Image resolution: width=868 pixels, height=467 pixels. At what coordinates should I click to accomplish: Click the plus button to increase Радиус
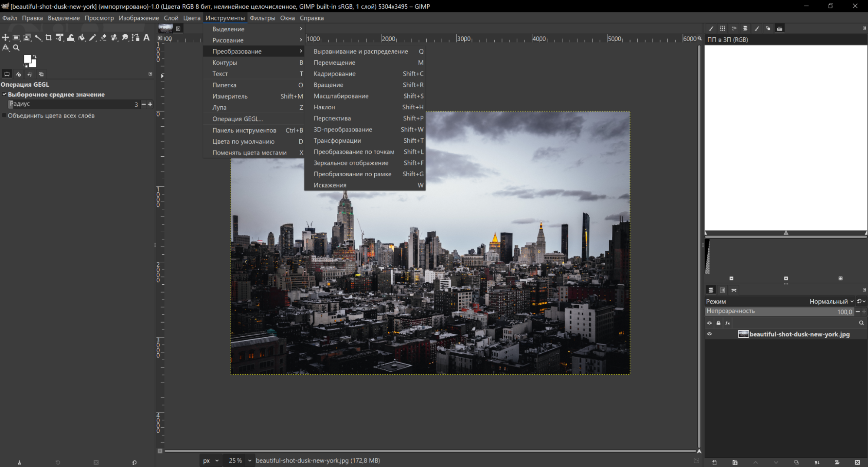coord(150,104)
